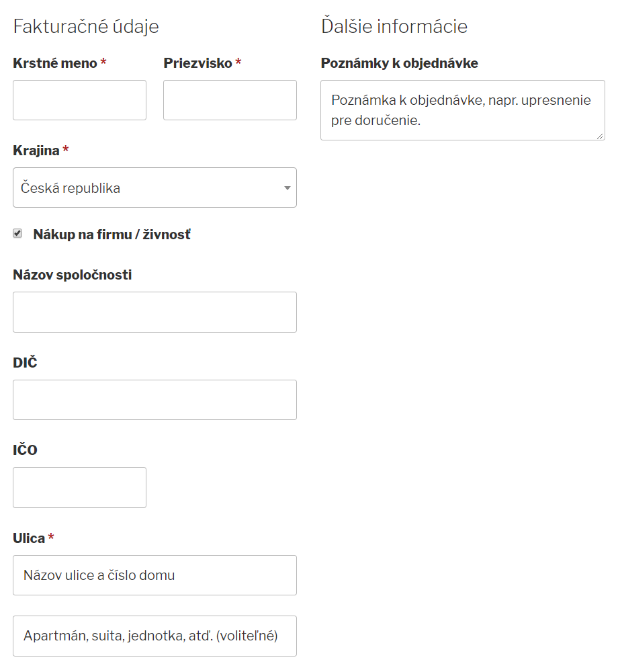Click the Nákup na firmu / živnosť label
This screenshot has width=618, height=672.
pos(112,235)
